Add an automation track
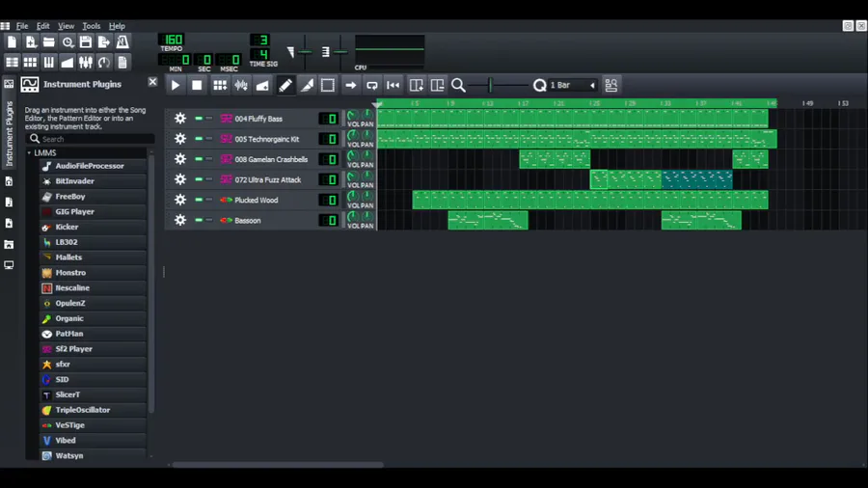The height and width of the screenshot is (488, 868). coord(262,85)
